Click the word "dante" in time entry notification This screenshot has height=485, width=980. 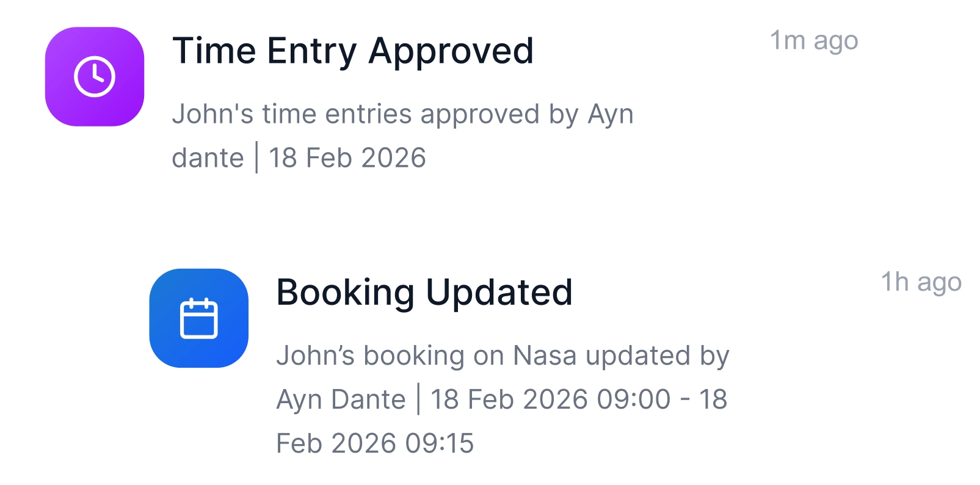click(208, 158)
